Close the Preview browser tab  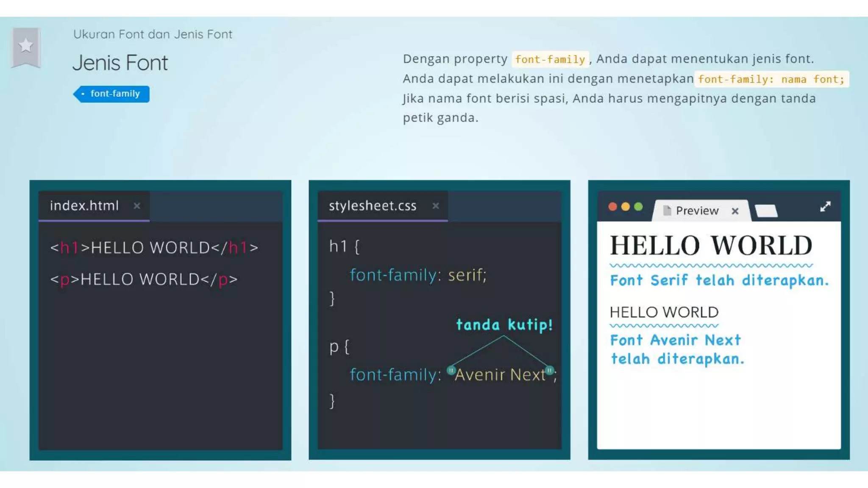[735, 211]
